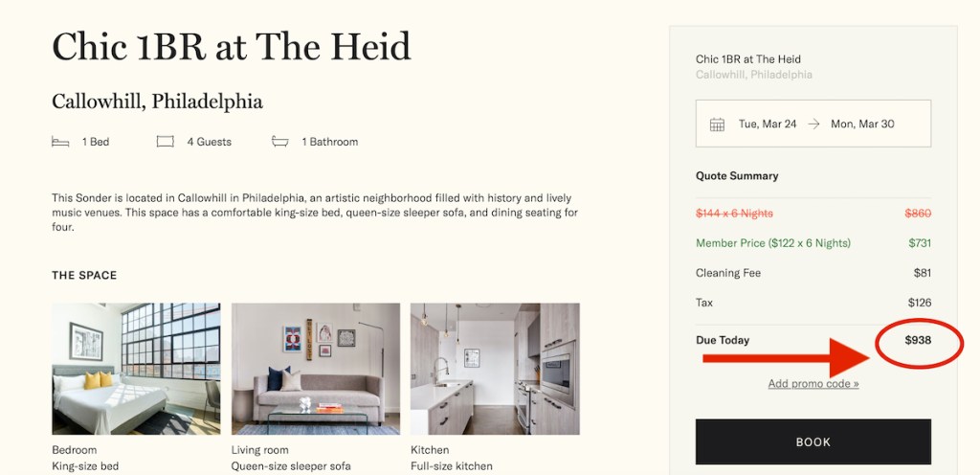Screen dimensions: 980x475
Task: Open the Bedroom photo thumbnail
Action: (x=136, y=369)
